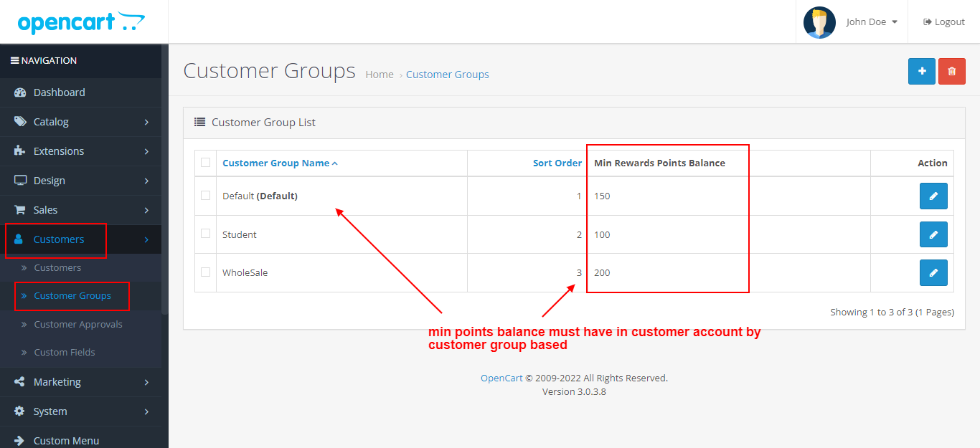Screen dimensions: 980x448
Task: Click the delete trash icon
Action: (951, 71)
